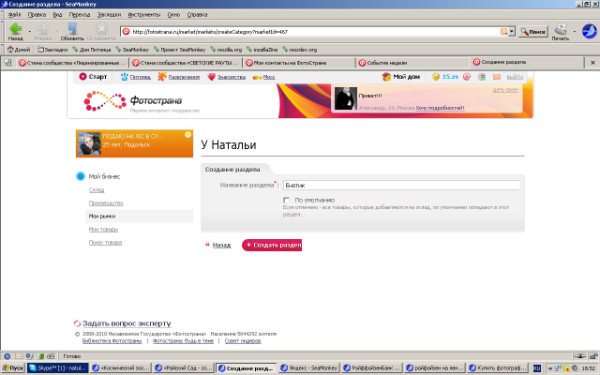Click the mail component icon in status bar
The height and width of the screenshot is (375, 600).
[19, 356]
